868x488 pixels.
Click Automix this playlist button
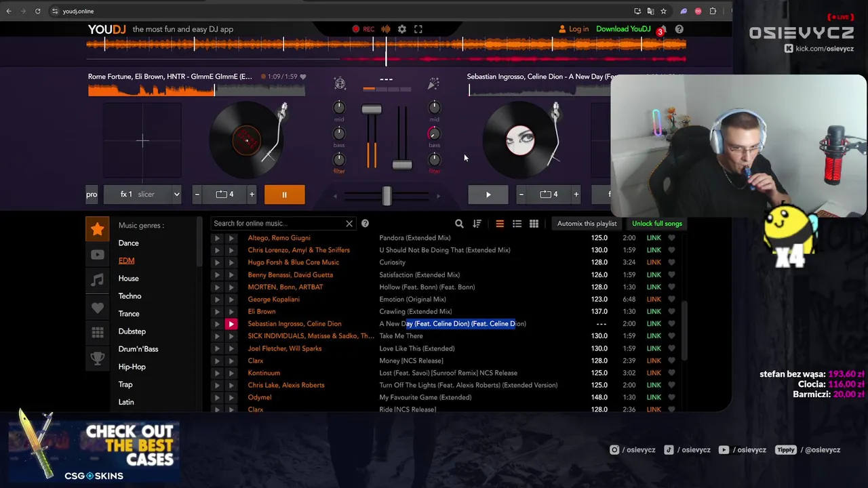pyautogui.click(x=587, y=224)
